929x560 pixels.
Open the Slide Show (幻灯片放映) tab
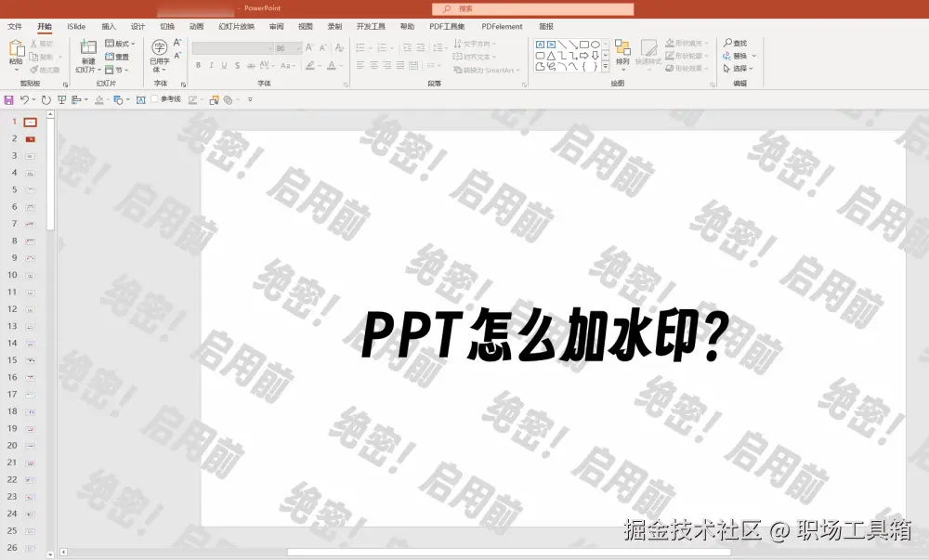[x=236, y=27]
